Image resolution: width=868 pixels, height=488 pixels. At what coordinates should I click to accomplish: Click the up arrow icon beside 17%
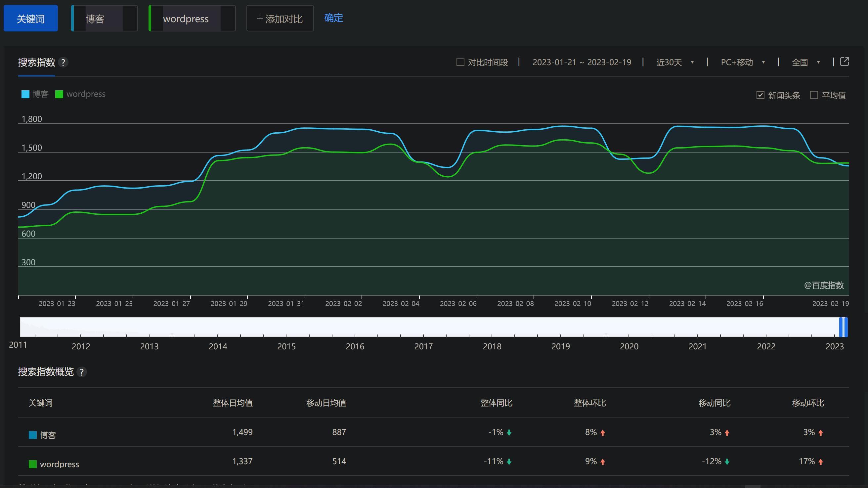(x=820, y=462)
